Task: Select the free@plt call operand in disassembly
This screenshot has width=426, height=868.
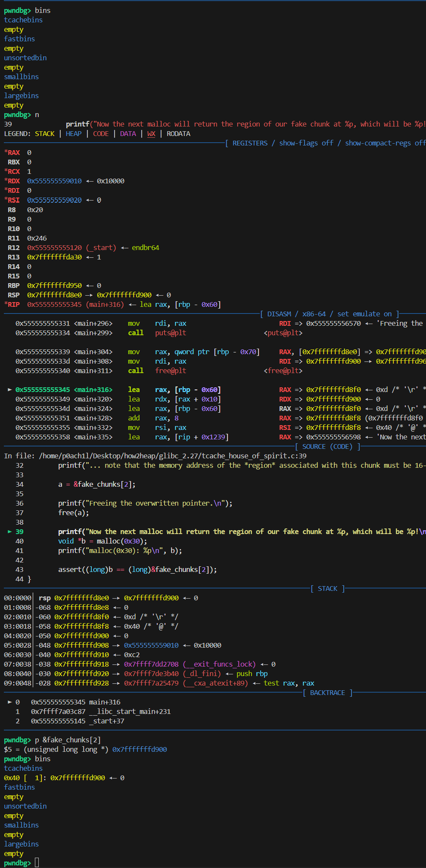Action: [171, 371]
